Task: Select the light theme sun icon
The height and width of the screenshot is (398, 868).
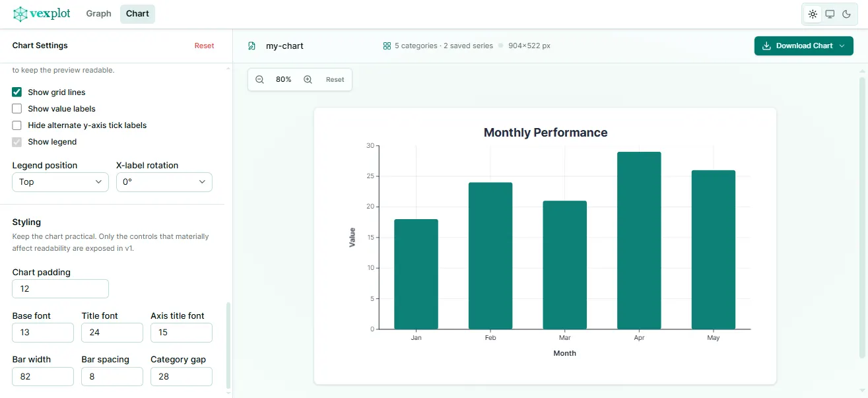Action: pyautogui.click(x=812, y=13)
